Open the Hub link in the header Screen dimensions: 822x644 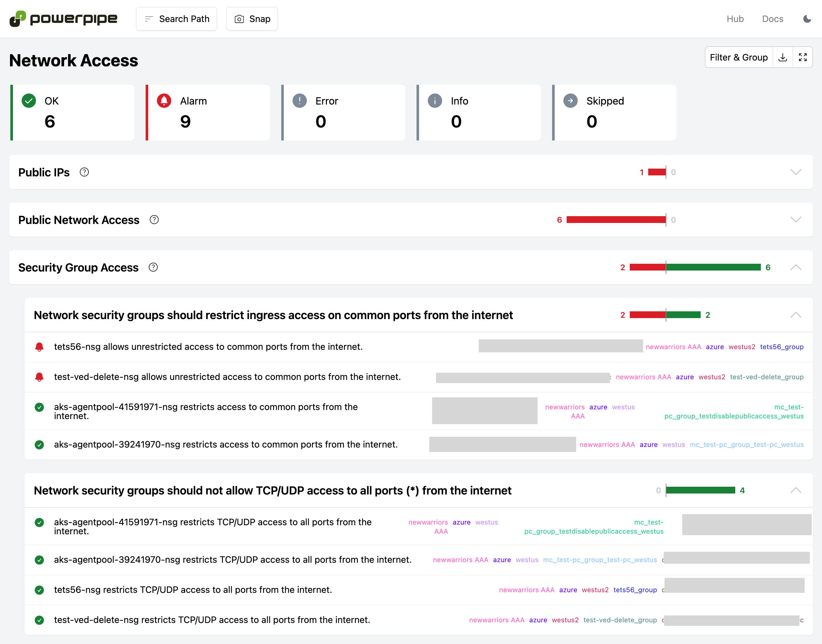pyautogui.click(x=735, y=19)
